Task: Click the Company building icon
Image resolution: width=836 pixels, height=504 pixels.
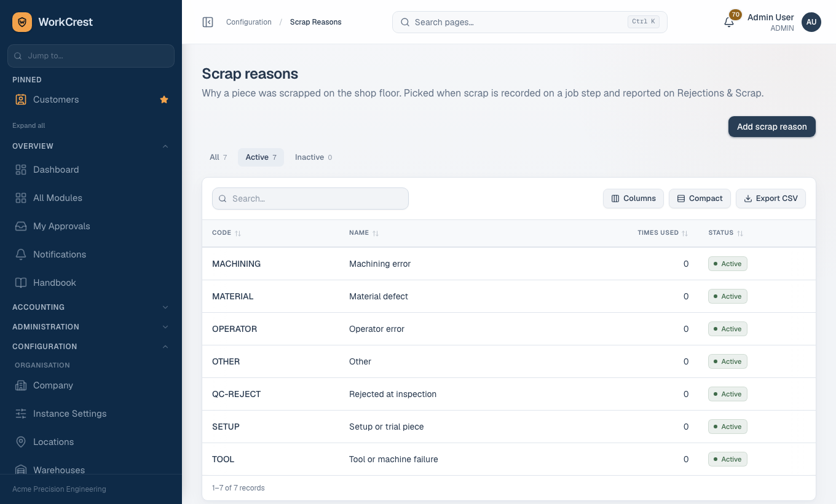Action: 21,385
